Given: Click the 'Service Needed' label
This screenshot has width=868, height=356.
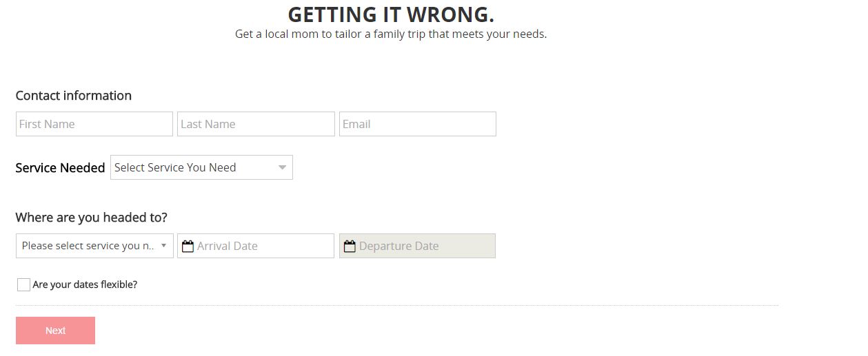Looking at the screenshot, I should [60, 168].
